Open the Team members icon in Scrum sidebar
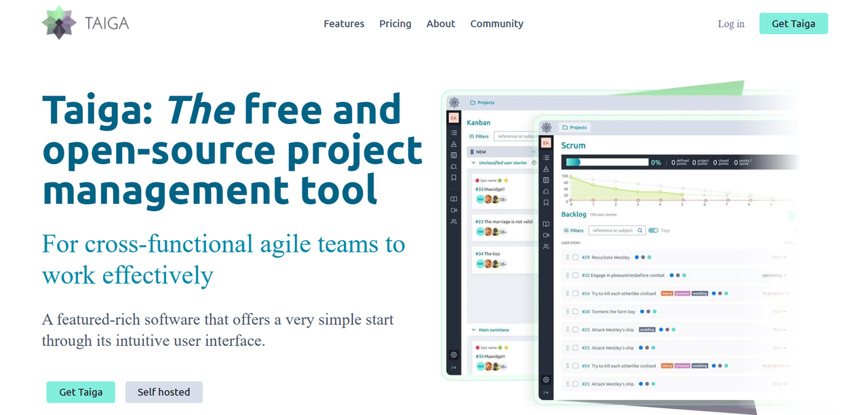 546,246
